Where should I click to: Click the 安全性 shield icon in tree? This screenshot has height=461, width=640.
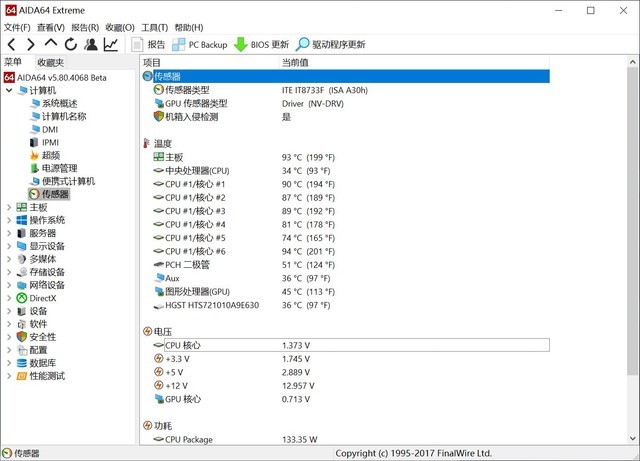tap(22, 337)
